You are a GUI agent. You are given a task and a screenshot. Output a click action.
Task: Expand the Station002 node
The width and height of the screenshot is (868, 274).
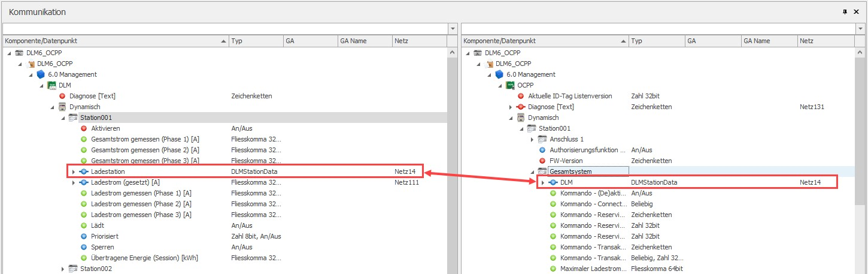pos(63,269)
